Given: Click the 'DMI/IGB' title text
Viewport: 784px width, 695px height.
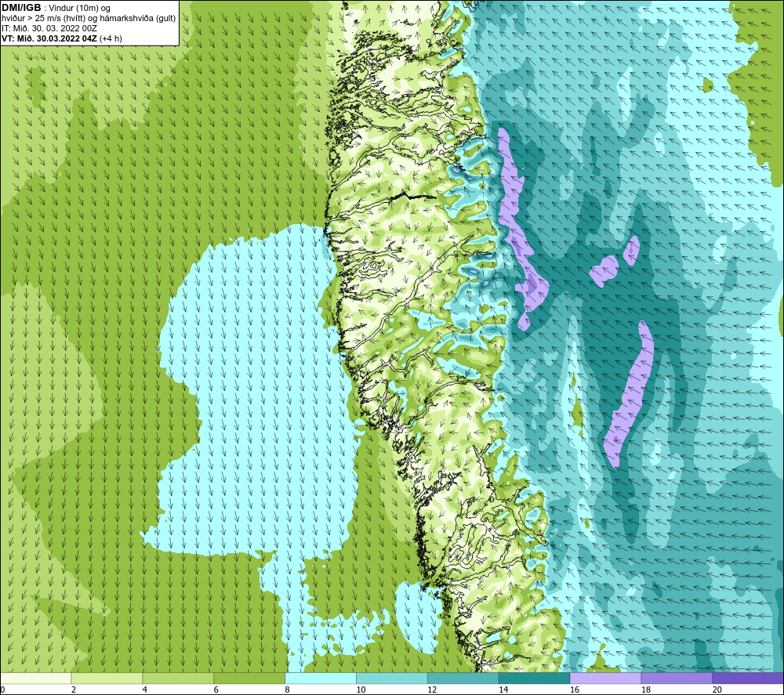Looking at the screenshot, I should pos(21,8).
